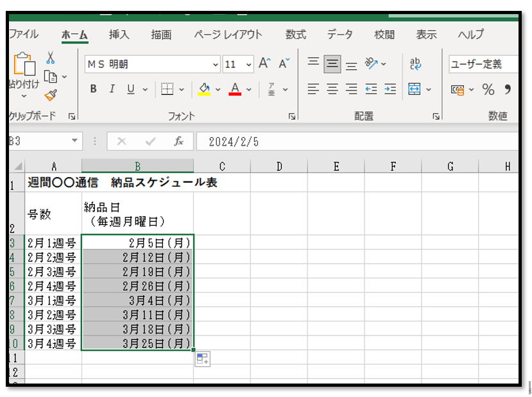The image size is (532, 397).
Task: Open the font size dropdown
Action: pyautogui.click(x=249, y=64)
